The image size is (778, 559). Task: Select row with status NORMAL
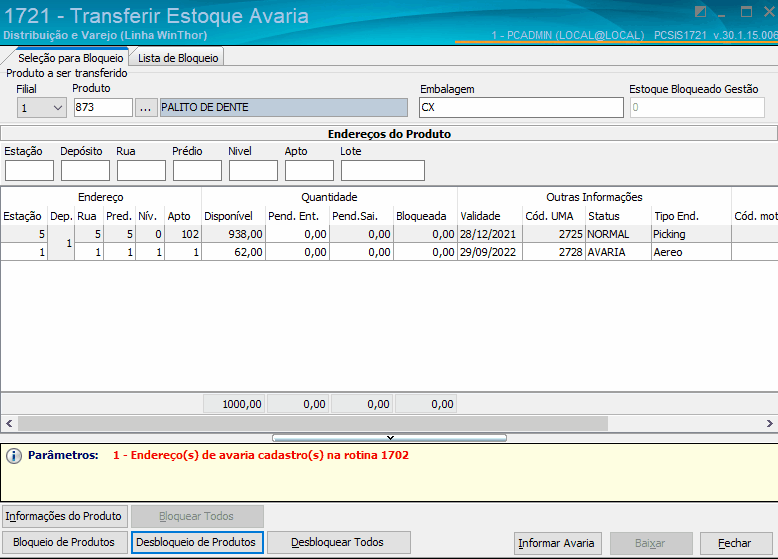(x=389, y=234)
